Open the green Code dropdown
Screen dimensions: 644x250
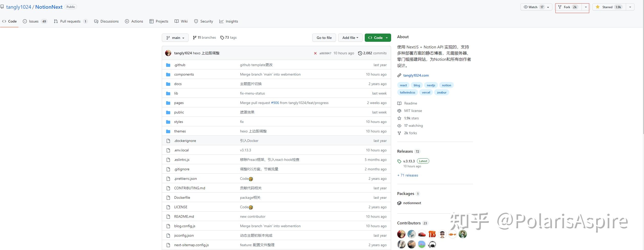pos(378,38)
